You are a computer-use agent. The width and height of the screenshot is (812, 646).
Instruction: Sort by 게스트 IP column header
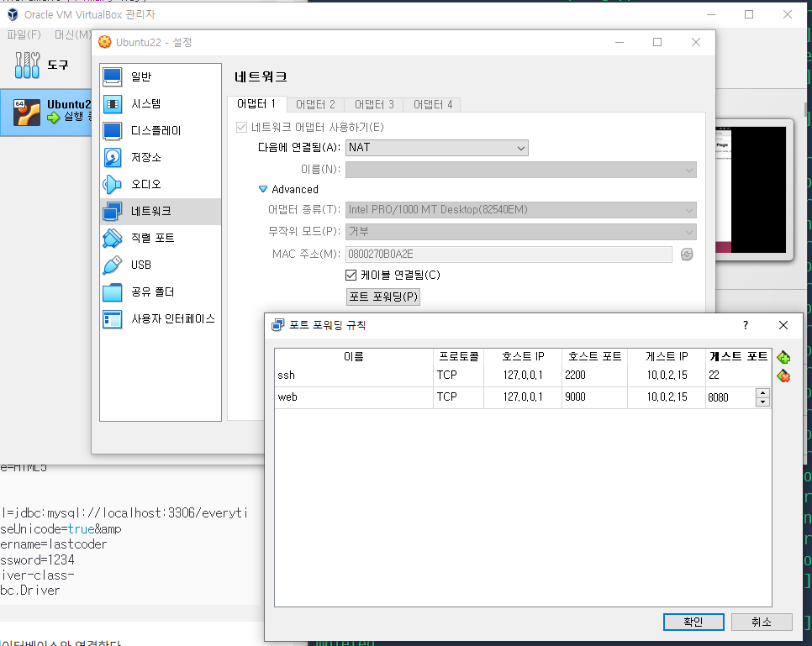point(667,356)
